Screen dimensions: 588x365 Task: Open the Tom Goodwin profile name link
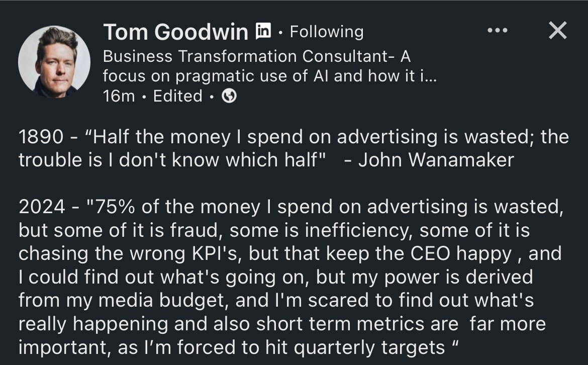pos(175,32)
